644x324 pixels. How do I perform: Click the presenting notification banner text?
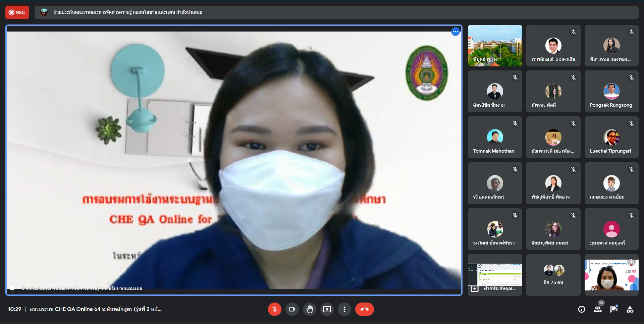point(128,12)
